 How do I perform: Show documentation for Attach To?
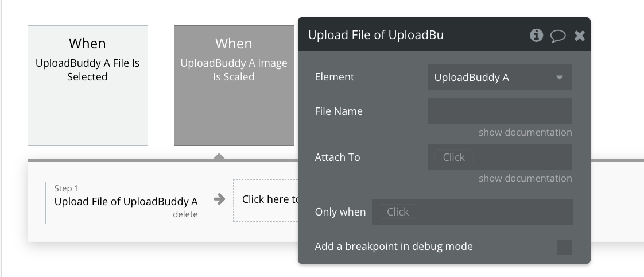coord(525,178)
